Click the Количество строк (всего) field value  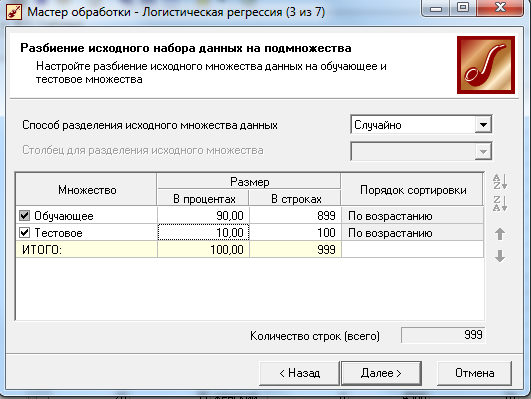[x=443, y=335]
